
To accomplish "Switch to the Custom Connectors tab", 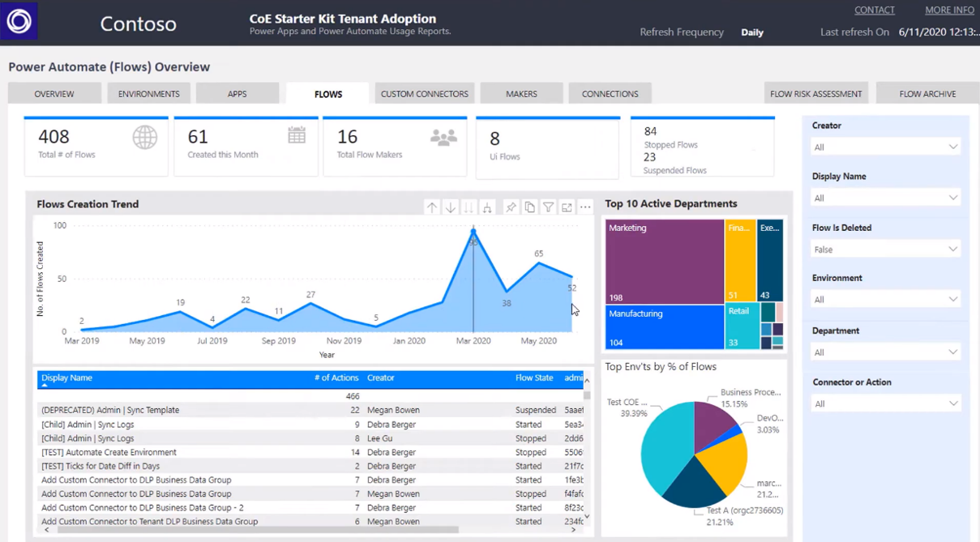I will pyautogui.click(x=425, y=94).
